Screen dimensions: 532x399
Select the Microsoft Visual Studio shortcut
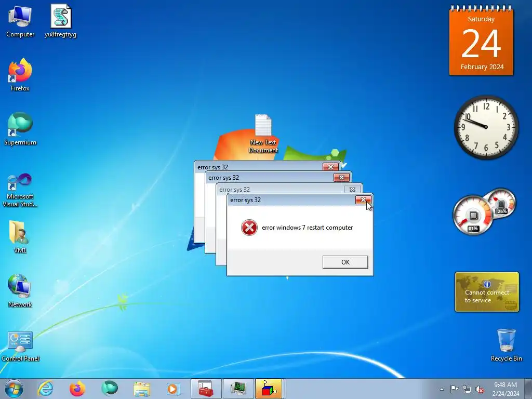[20, 190]
